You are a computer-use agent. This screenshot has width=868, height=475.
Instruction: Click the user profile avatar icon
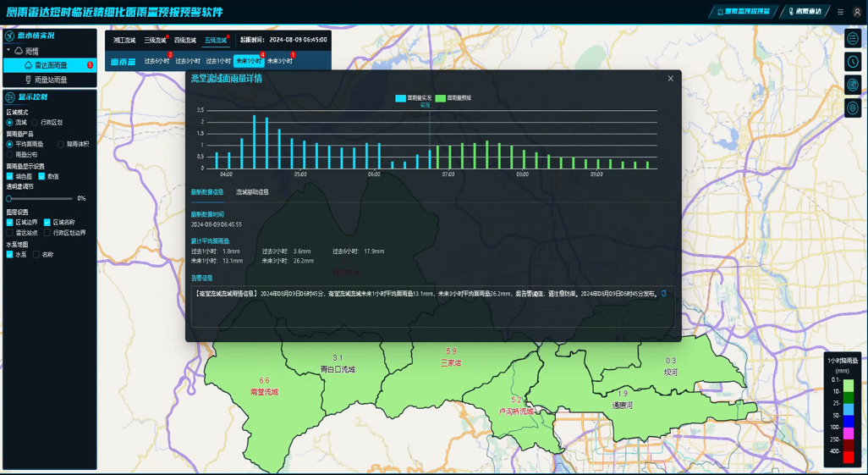[857, 12]
